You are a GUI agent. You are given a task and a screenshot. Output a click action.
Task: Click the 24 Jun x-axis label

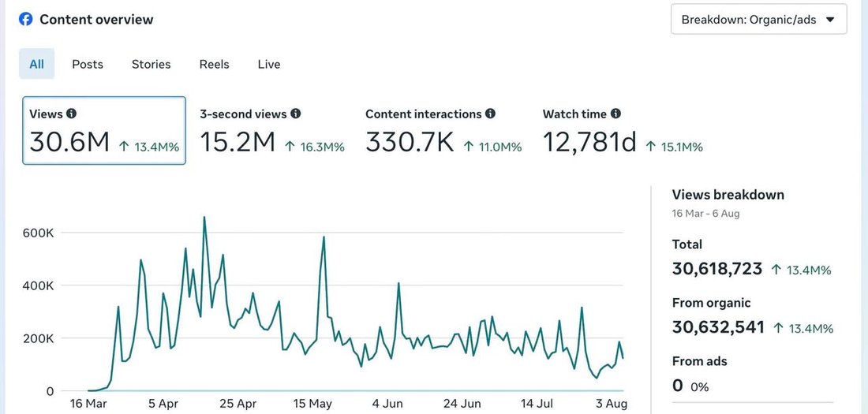[x=462, y=404]
